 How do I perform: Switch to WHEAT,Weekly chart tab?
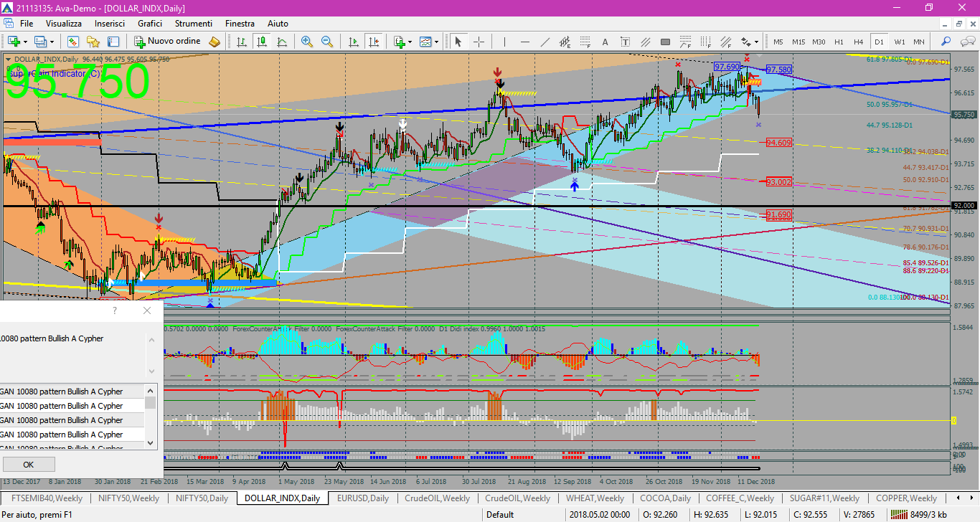pyautogui.click(x=595, y=498)
